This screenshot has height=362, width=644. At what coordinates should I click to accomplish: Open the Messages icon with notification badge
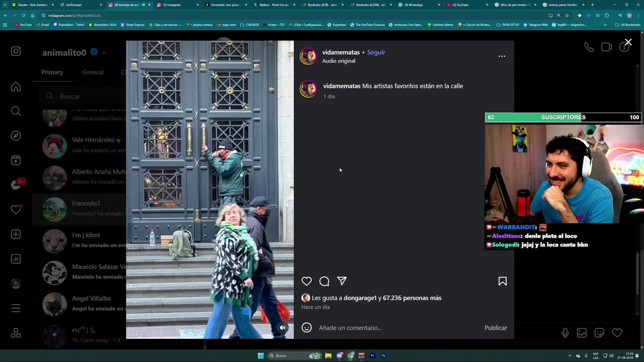pyautogui.click(x=16, y=185)
